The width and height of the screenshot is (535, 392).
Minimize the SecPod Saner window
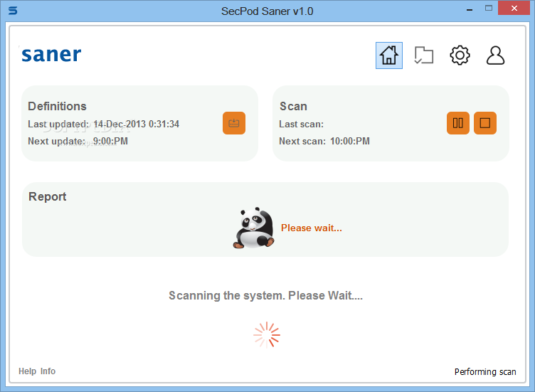(470, 9)
